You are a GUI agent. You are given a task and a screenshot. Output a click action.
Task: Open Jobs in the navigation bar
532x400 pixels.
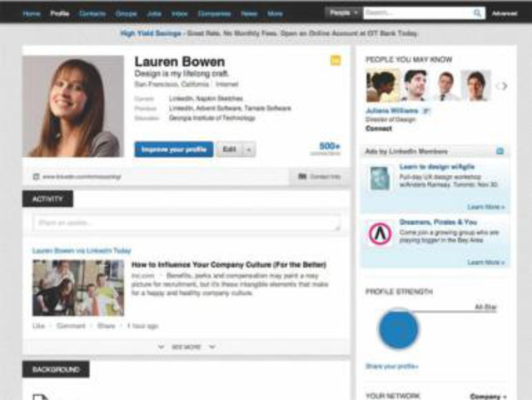coord(154,14)
